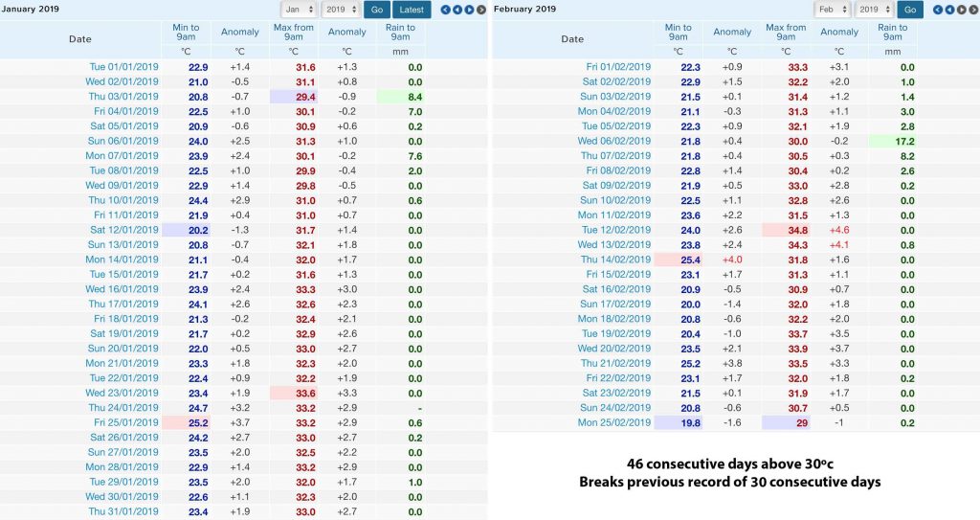This screenshot has width=980, height=520.
Task: Click previous-month triangle icon in February panel
Action: pyautogui.click(x=950, y=10)
